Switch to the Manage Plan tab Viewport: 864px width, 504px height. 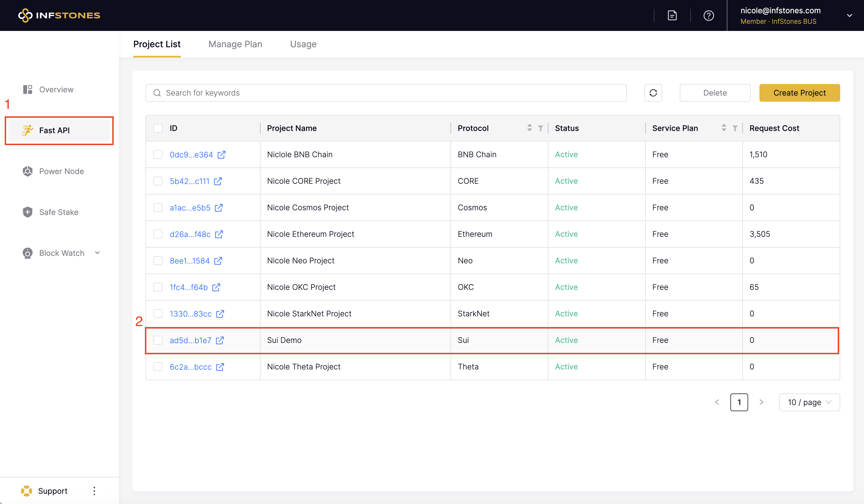[235, 44]
